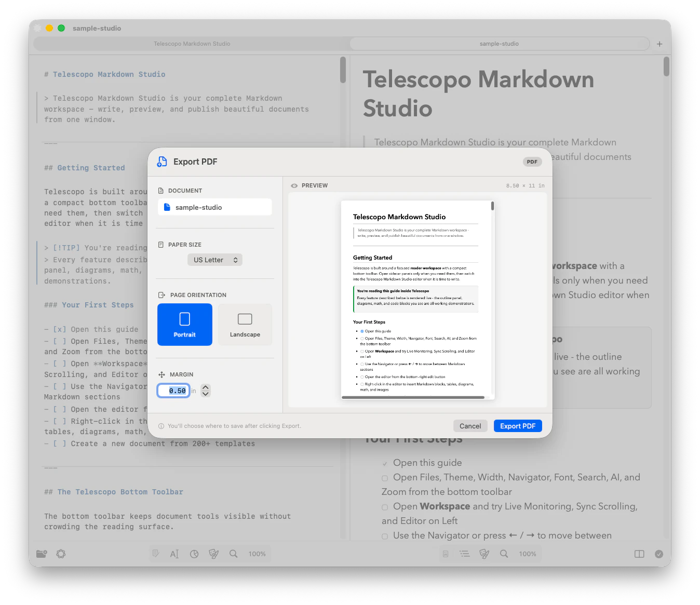Click the preview 100% zoom level
The width and height of the screenshot is (700, 605).
coord(528,554)
